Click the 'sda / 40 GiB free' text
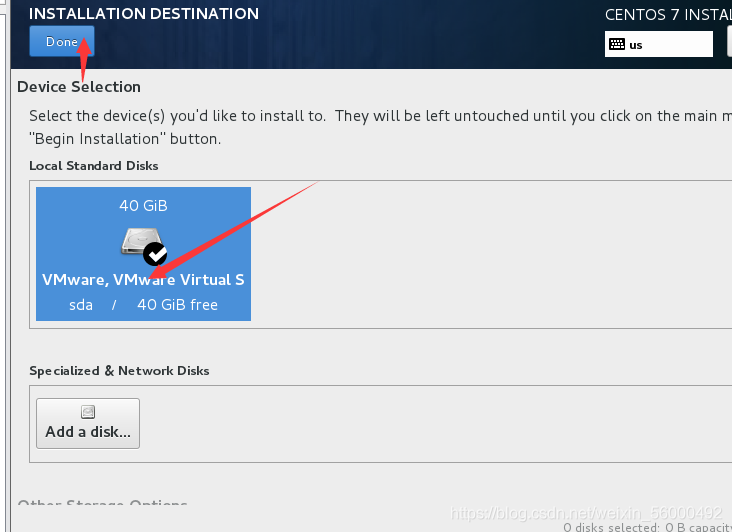Screen dimensions: 732x532 [143, 305]
